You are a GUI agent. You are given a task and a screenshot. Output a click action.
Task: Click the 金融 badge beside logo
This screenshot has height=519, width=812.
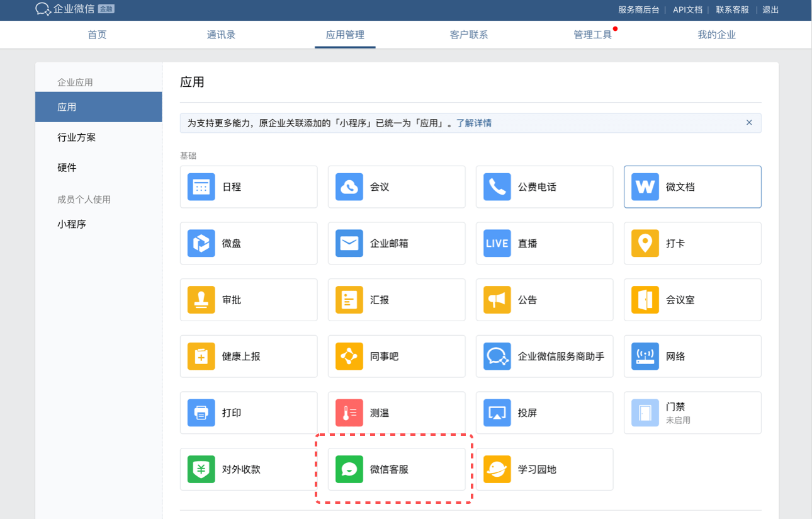pos(106,9)
